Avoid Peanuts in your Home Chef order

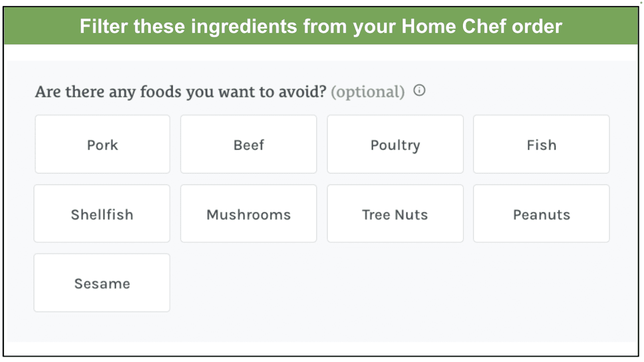tap(541, 214)
